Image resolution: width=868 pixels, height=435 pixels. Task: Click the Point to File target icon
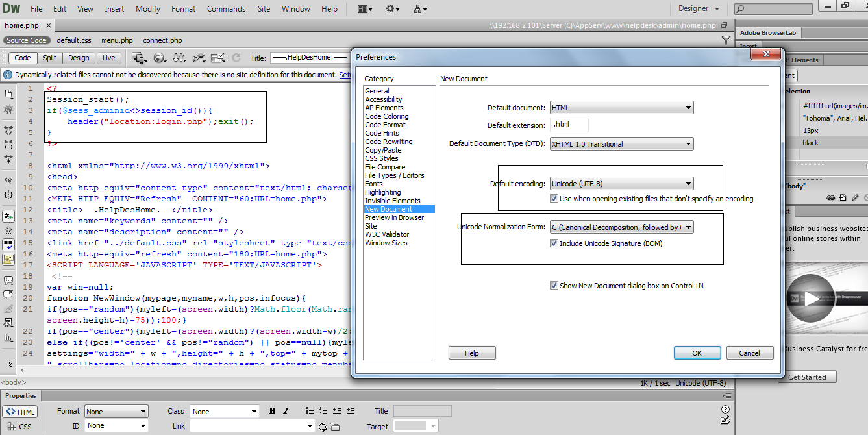323,427
